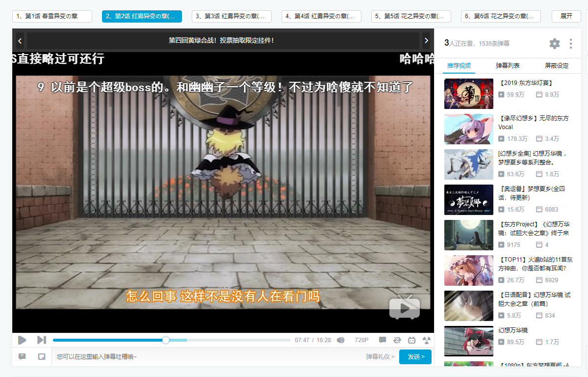The width and height of the screenshot is (588, 377).
Task: Click play count icon beside 9175
Action: (501, 245)
